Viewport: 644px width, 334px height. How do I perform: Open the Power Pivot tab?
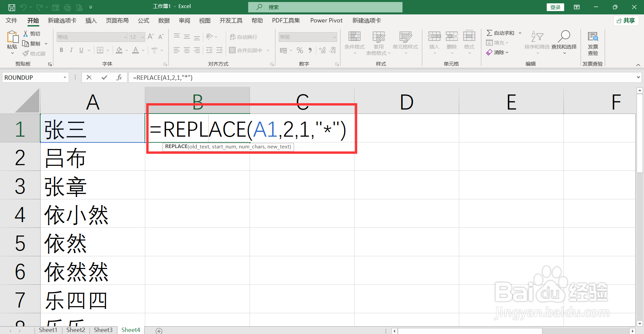[x=326, y=20]
